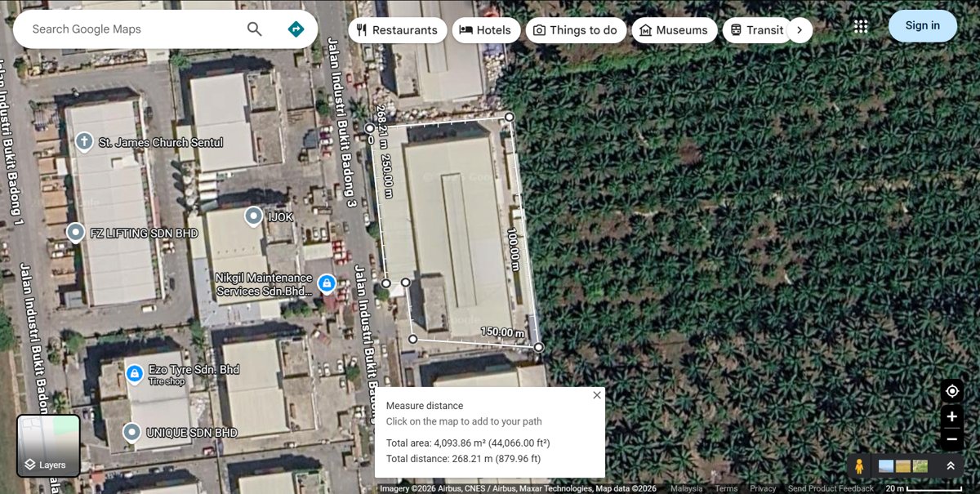Screen dimensions: 980x494
Task: Zoom out with the minus button
Action: click(x=951, y=438)
